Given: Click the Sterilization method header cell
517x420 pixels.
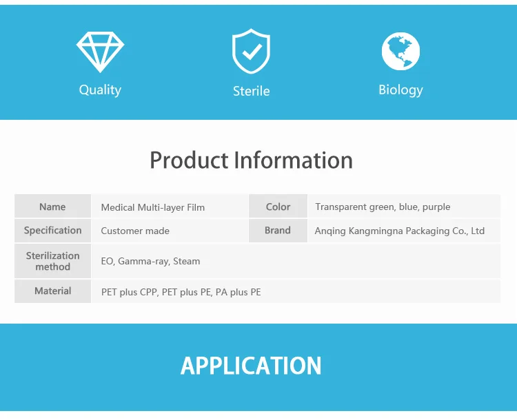Looking at the screenshot, I should [x=53, y=261].
